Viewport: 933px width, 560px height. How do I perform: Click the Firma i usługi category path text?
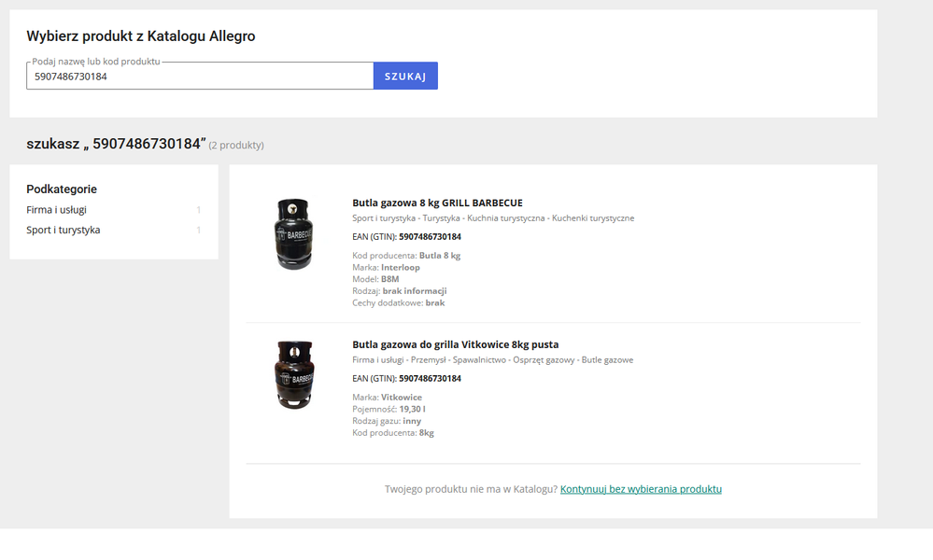pos(493,359)
